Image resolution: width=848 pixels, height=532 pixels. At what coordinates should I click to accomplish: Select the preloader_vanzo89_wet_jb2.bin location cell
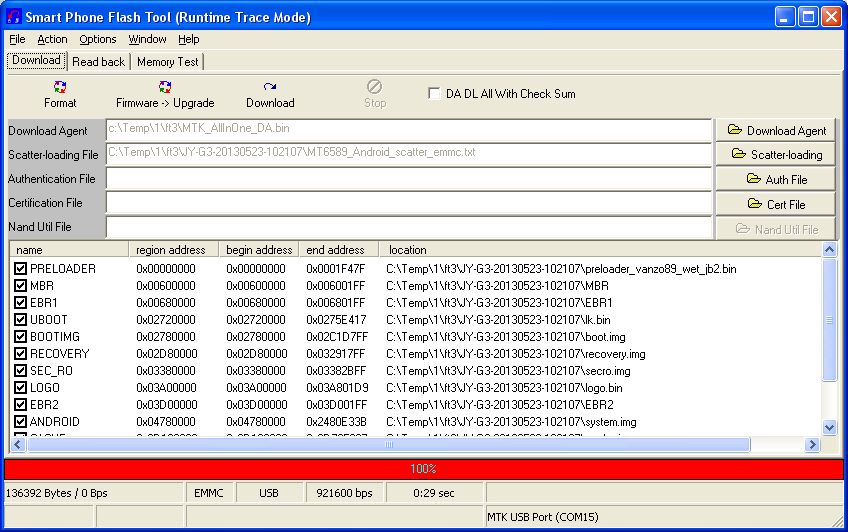coord(561,269)
